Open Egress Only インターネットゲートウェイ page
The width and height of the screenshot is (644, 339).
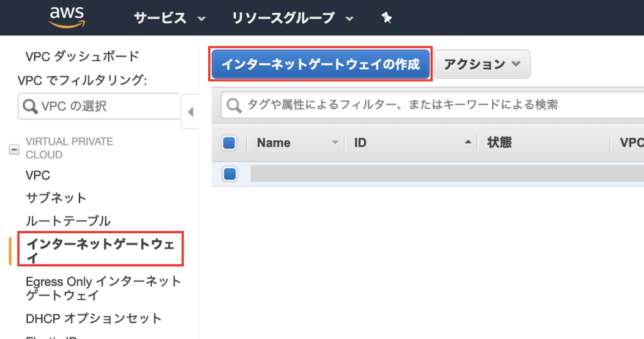[103, 288]
